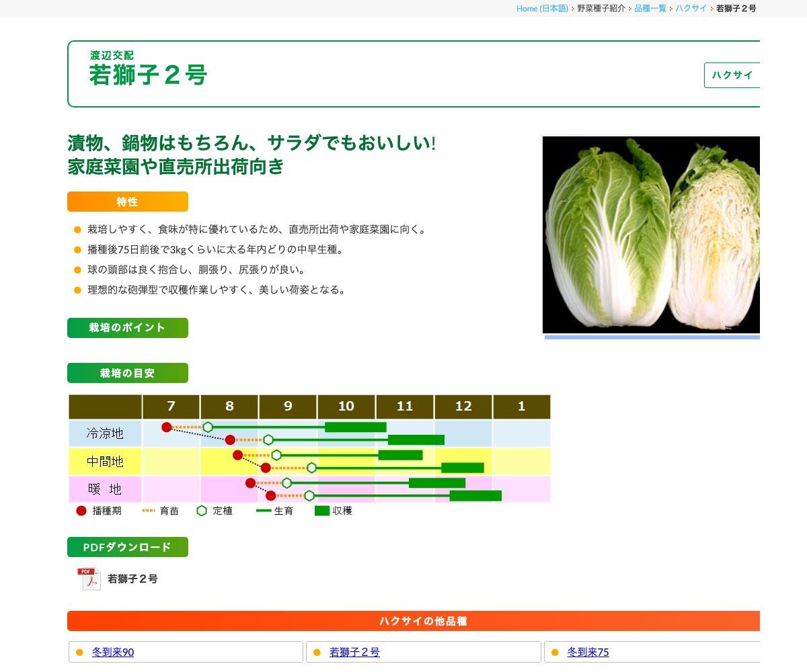The height and width of the screenshot is (672, 807).
Task: Click the 特性 section header
Action: click(x=127, y=201)
